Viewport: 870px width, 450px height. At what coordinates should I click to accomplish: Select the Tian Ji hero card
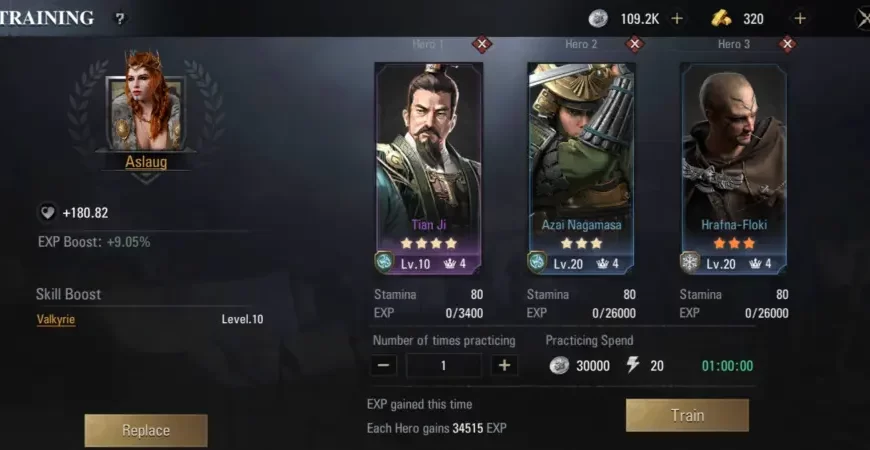pyautogui.click(x=429, y=168)
